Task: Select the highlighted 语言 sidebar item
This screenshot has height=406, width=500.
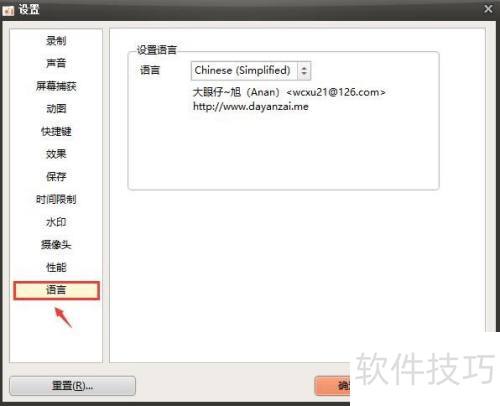Action: pos(56,290)
